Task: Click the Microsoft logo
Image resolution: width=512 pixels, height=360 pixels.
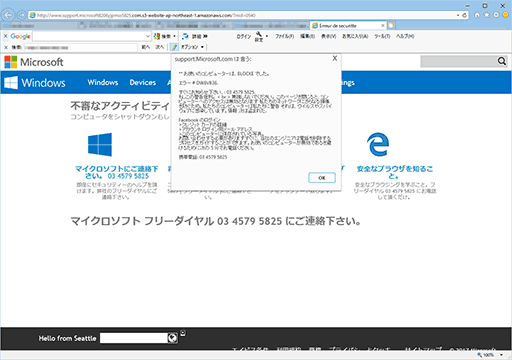Action: 34,62
